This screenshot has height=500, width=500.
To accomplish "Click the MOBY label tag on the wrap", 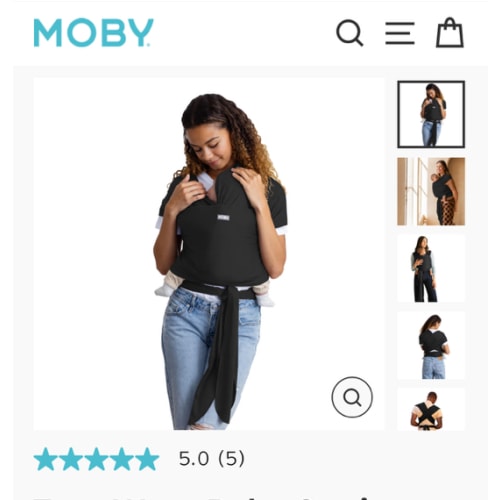I will [x=223, y=218].
